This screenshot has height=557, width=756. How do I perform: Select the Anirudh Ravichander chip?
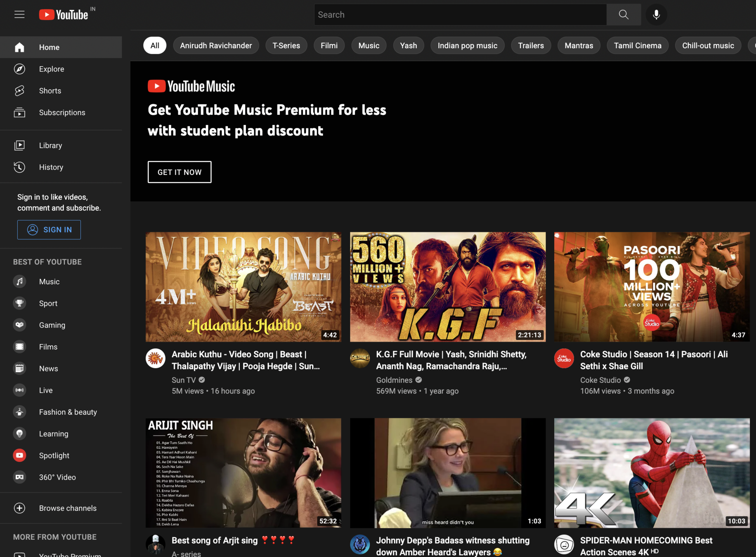tap(216, 45)
